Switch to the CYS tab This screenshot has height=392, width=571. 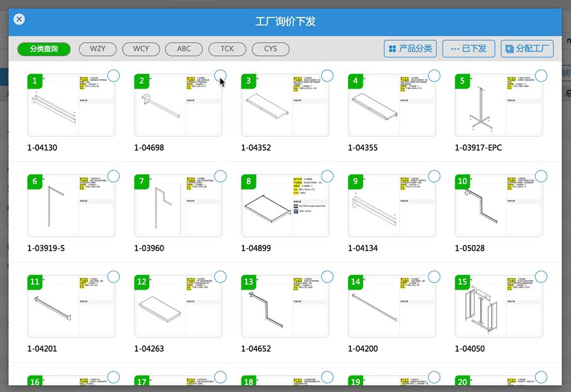pyautogui.click(x=270, y=49)
